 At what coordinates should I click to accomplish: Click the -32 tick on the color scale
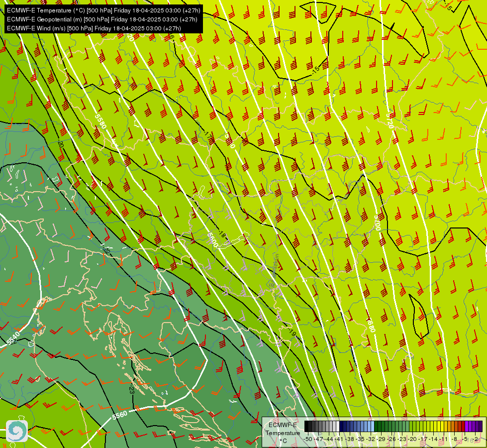click(x=371, y=439)
